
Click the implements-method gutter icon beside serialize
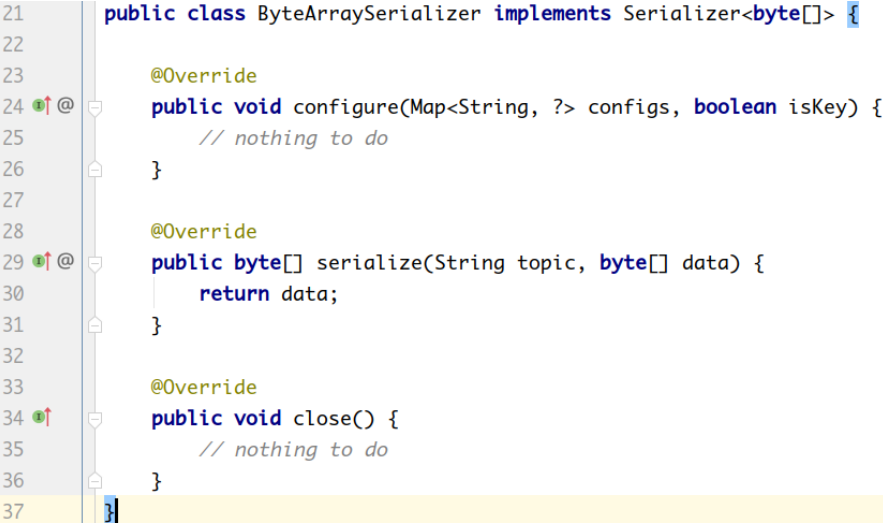click(x=41, y=262)
